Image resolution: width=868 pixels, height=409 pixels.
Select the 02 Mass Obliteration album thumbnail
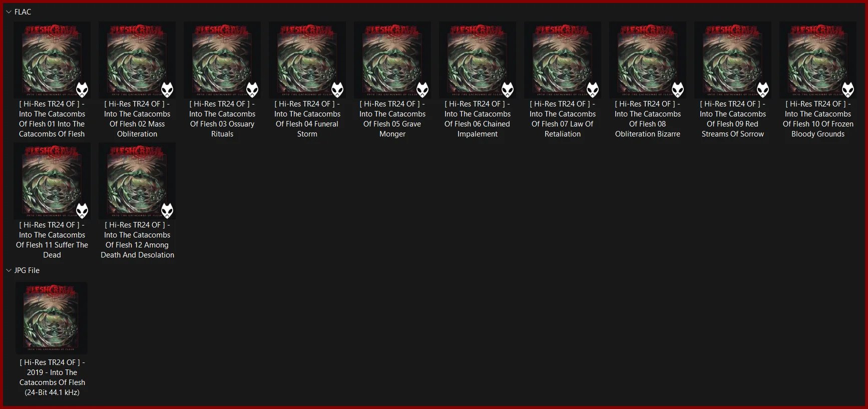(x=137, y=59)
